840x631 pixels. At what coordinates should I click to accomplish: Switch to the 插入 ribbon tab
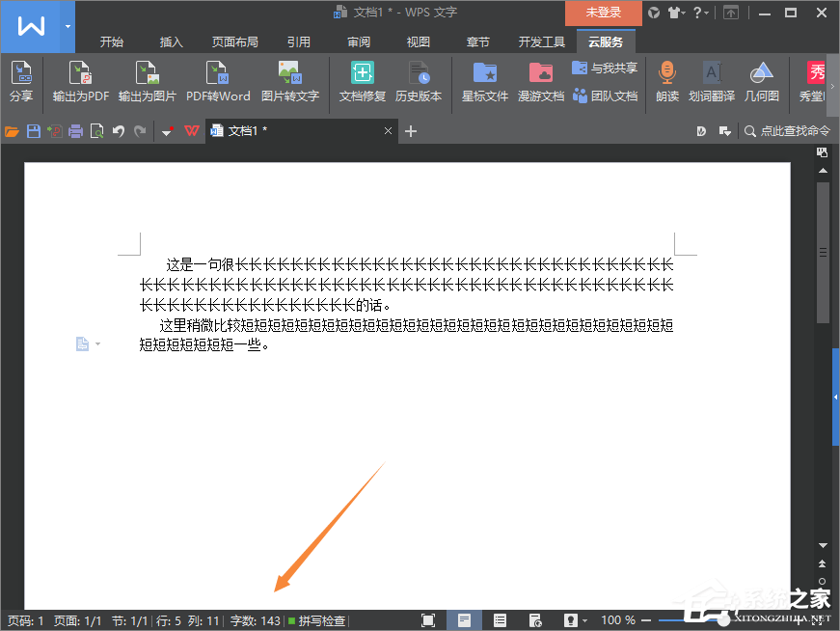pyautogui.click(x=171, y=42)
